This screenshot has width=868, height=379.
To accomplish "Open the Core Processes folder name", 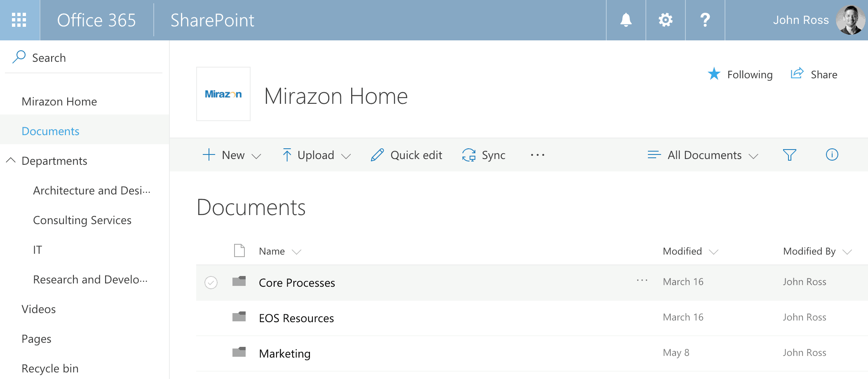I will 297,283.
